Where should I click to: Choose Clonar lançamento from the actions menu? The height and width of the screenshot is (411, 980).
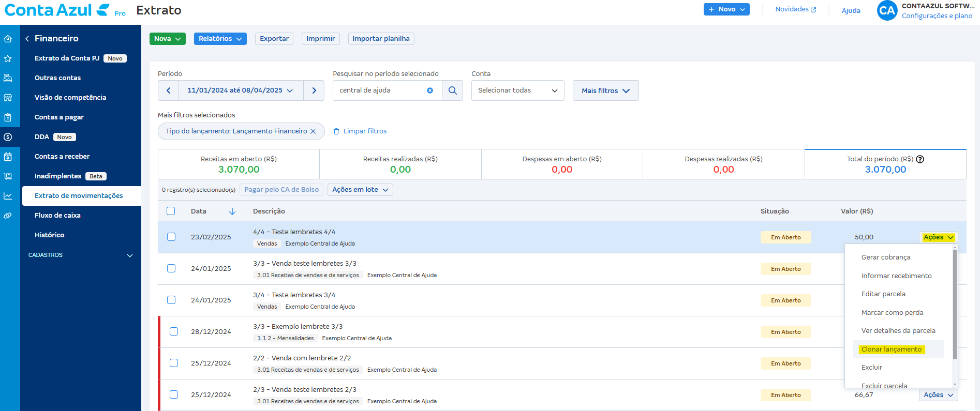pyautogui.click(x=891, y=349)
